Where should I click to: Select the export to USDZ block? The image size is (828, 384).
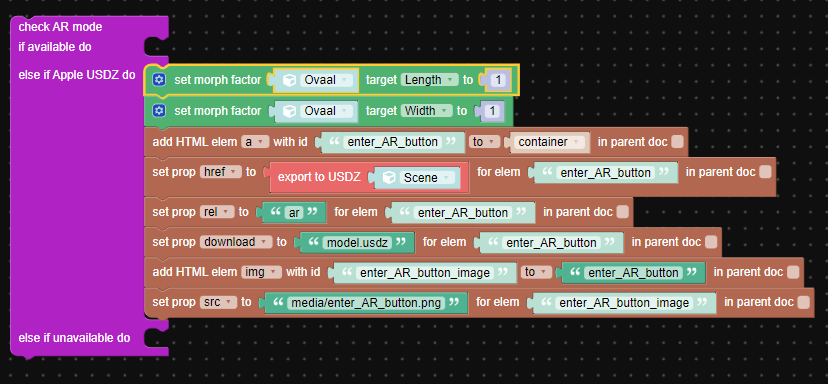click(x=319, y=177)
